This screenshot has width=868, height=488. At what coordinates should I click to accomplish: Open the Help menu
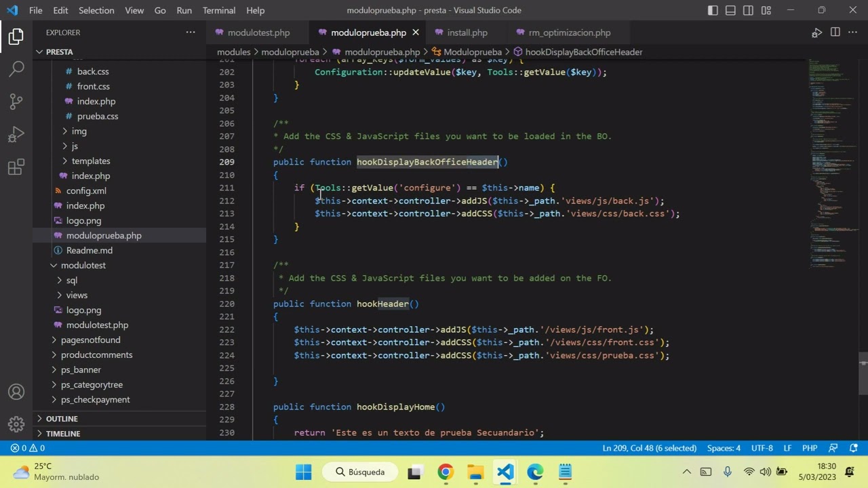pyautogui.click(x=255, y=10)
